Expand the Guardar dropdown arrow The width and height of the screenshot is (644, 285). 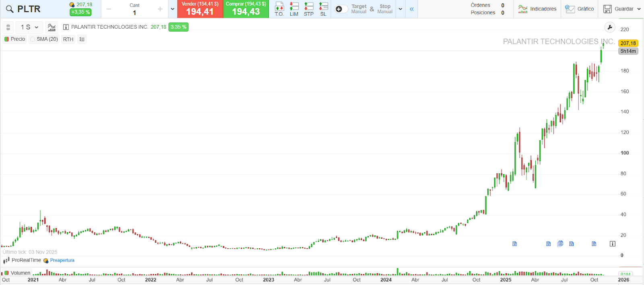coord(639,9)
